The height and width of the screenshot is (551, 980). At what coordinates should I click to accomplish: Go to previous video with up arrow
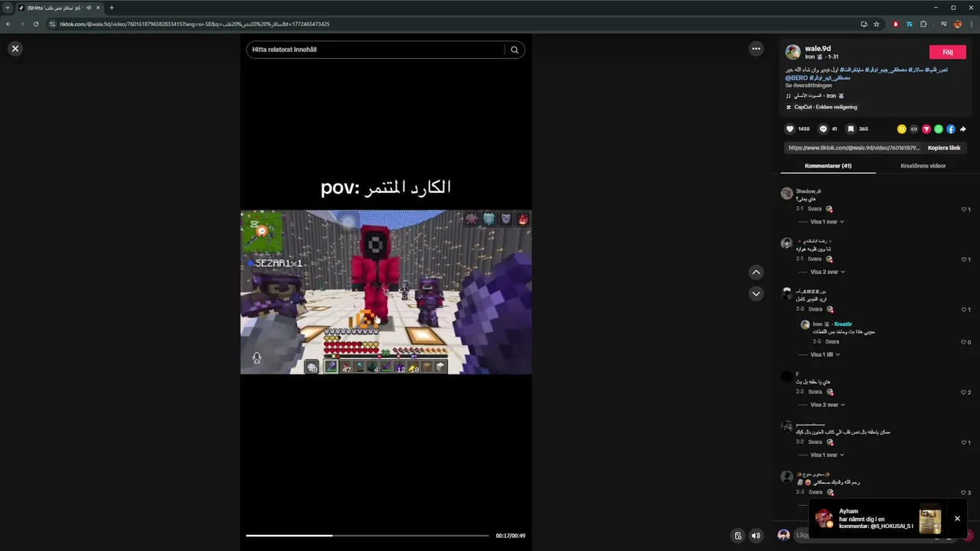[x=756, y=272]
